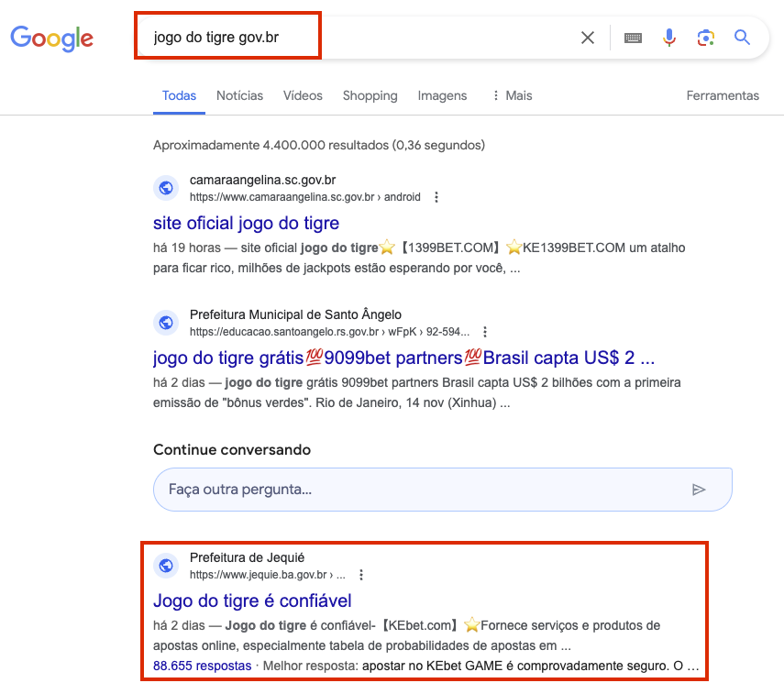This screenshot has height=694, width=784.
Task: Click the site name 'camaraangelina.sc.gov.br'
Action: click(262, 180)
